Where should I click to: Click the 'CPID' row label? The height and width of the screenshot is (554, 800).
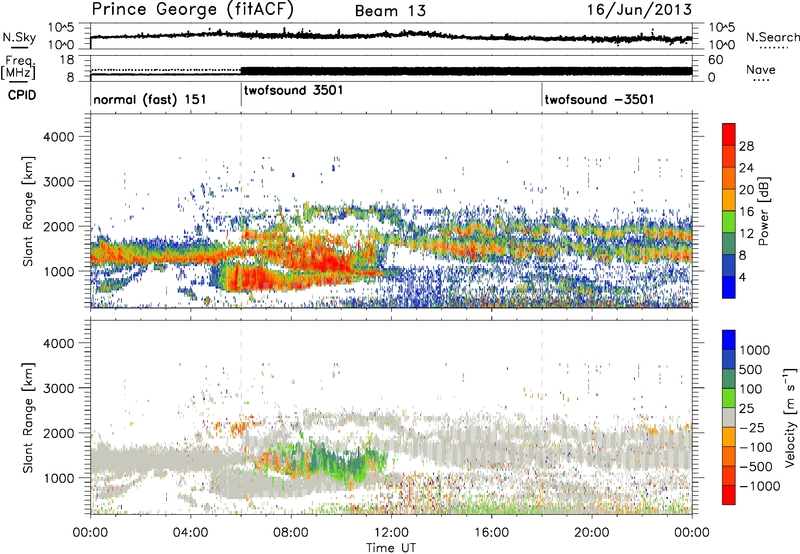coord(22,95)
